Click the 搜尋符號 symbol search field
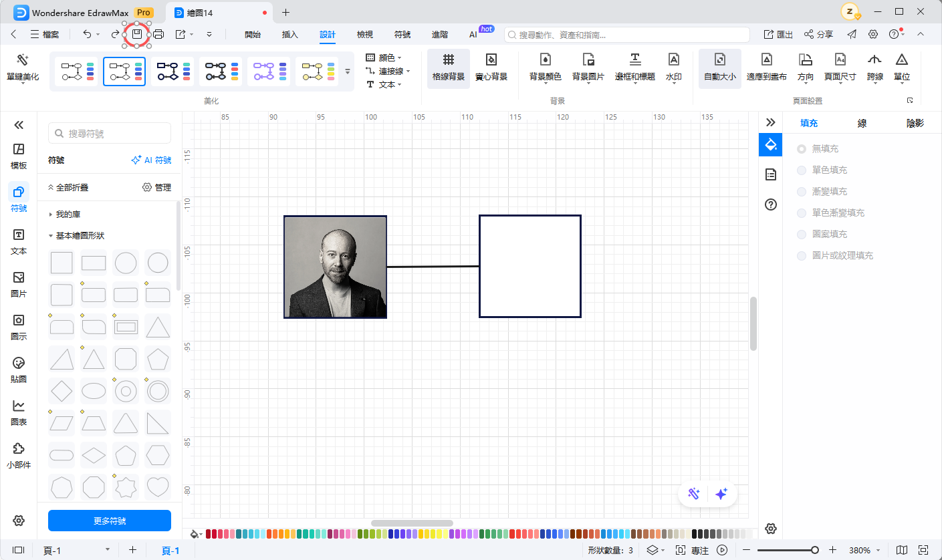 coord(110,134)
